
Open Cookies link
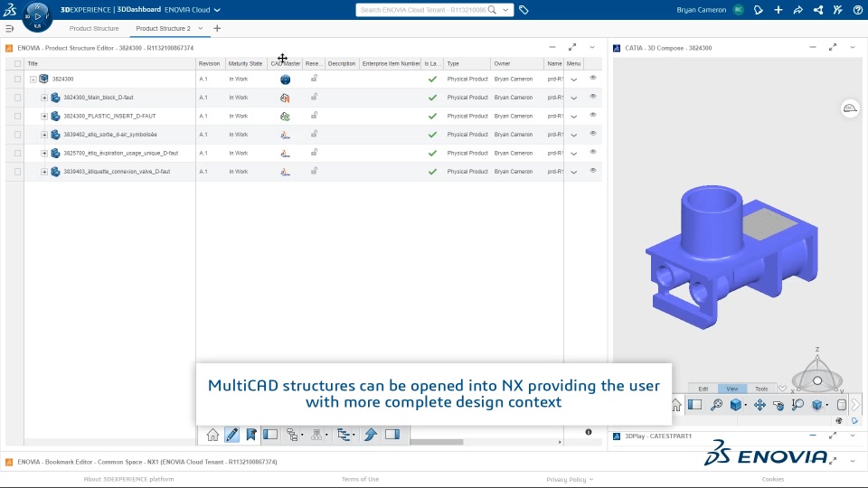[773, 479]
